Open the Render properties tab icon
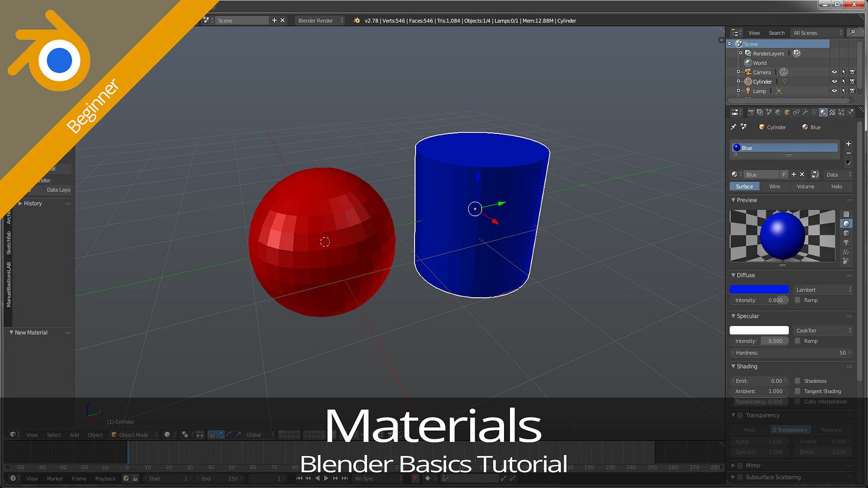The image size is (868, 488). (x=751, y=112)
